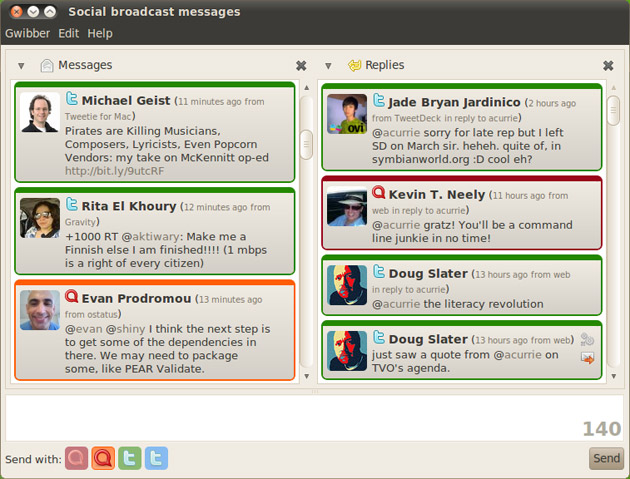
Task: Click the Replies column header icon
Action: pyautogui.click(x=354, y=65)
